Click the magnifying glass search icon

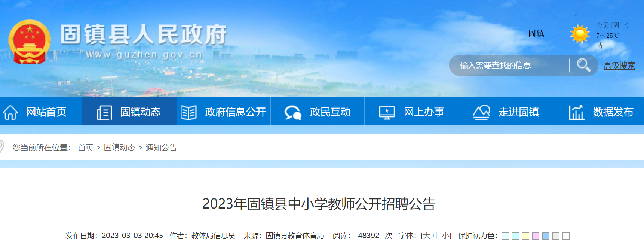click(583, 65)
